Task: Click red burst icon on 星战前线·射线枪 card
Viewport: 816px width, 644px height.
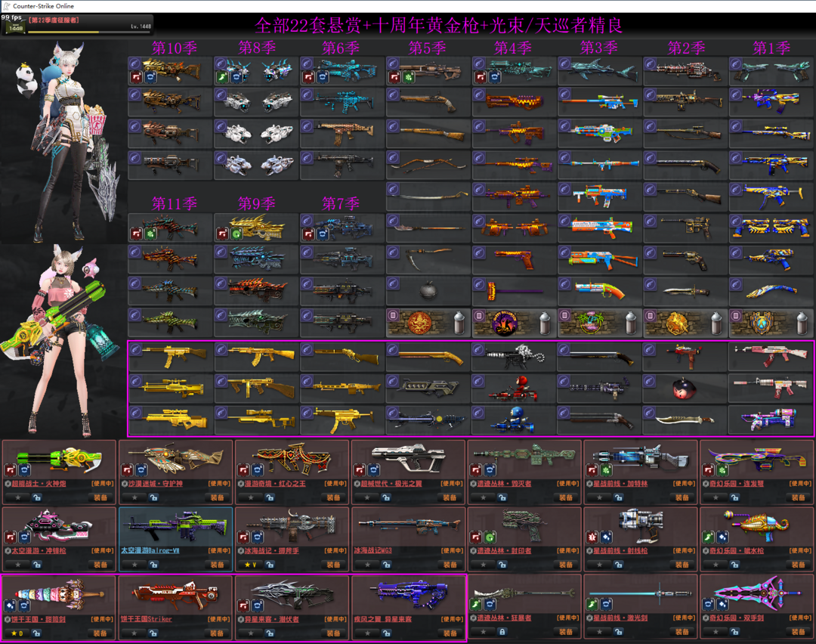Action: 593,537
